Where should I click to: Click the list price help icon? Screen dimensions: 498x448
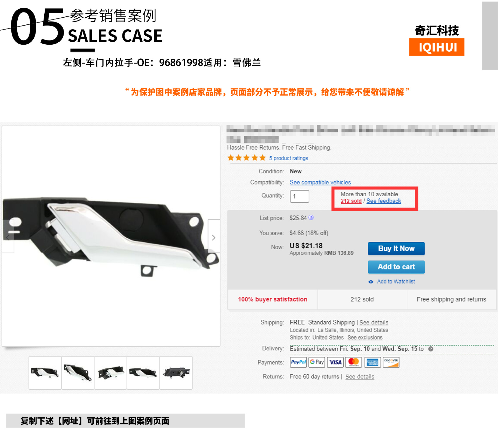click(x=311, y=218)
